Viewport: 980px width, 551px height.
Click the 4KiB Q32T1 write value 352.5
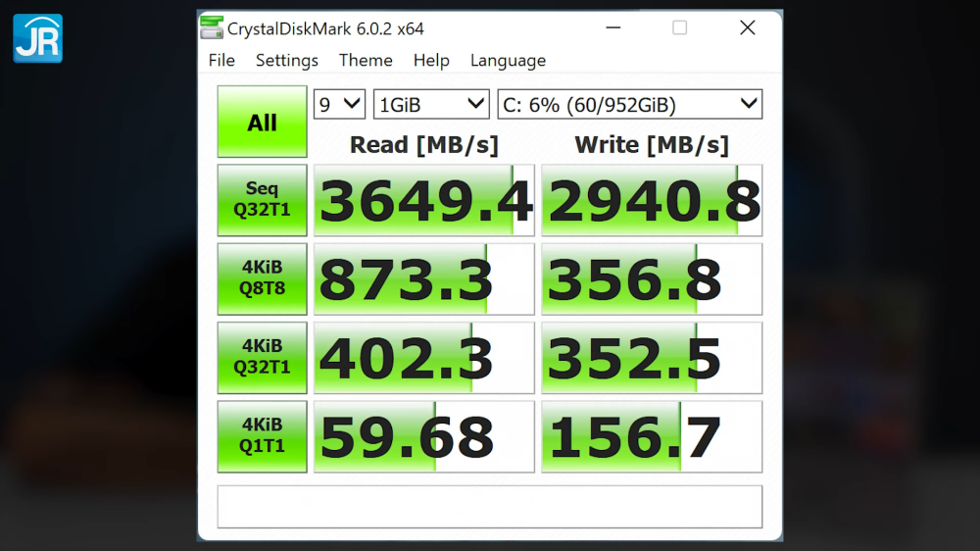tap(652, 358)
